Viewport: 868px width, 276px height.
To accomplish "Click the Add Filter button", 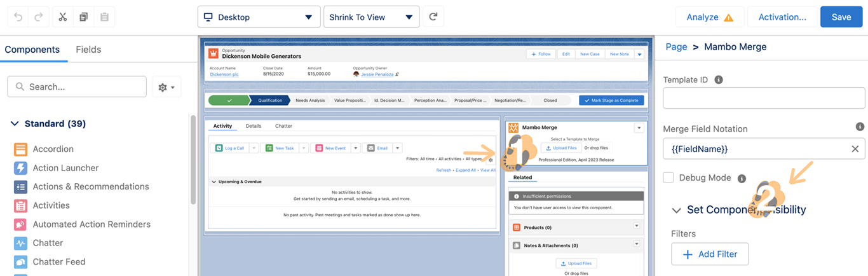I will [709, 254].
